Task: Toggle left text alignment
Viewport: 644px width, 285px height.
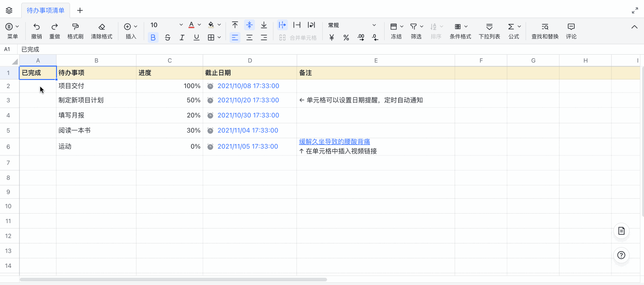Action: tap(235, 37)
